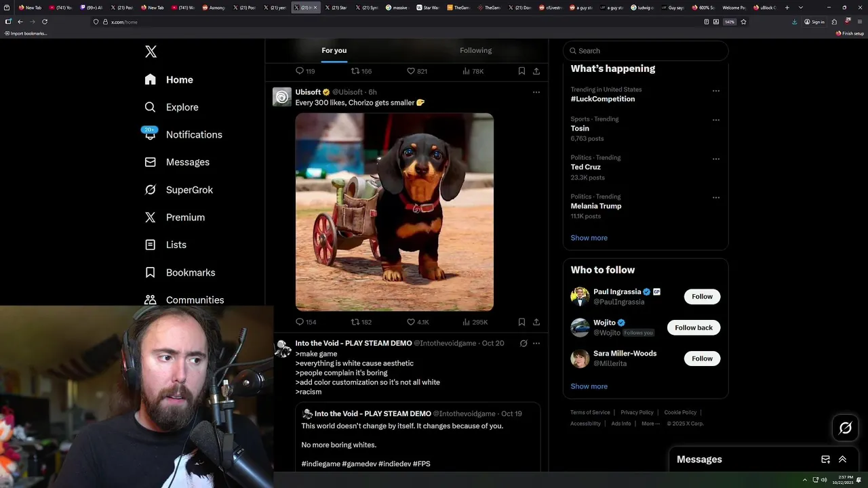The height and width of the screenshot is (488, 868).
Task: Open Bookmarks from the sidebar
Action: 180,272
